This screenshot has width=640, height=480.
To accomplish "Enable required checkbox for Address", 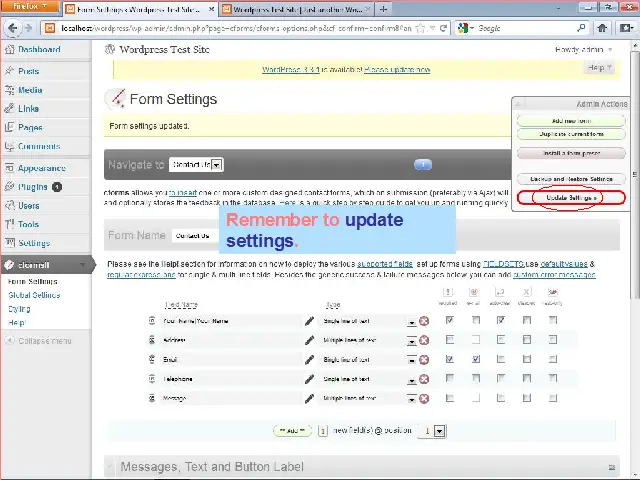I will [x=450, y=339].
